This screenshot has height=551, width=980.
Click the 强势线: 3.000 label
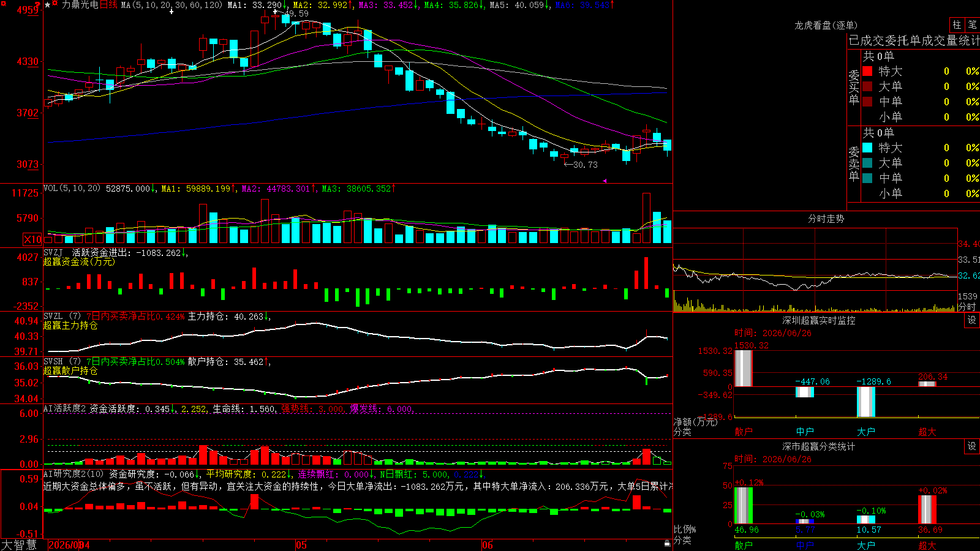coord(313,409)
